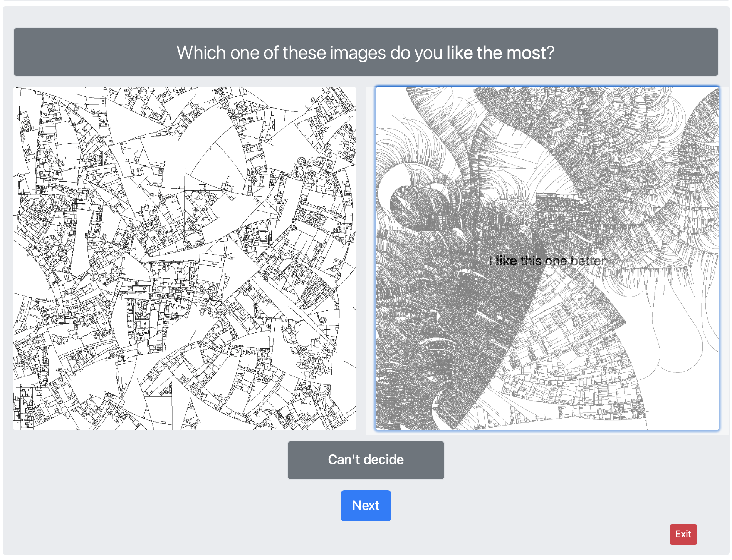Image resolution: width=732 pixels, height=560 pixels.
Task: Click the question header banner
Action: 366,52
